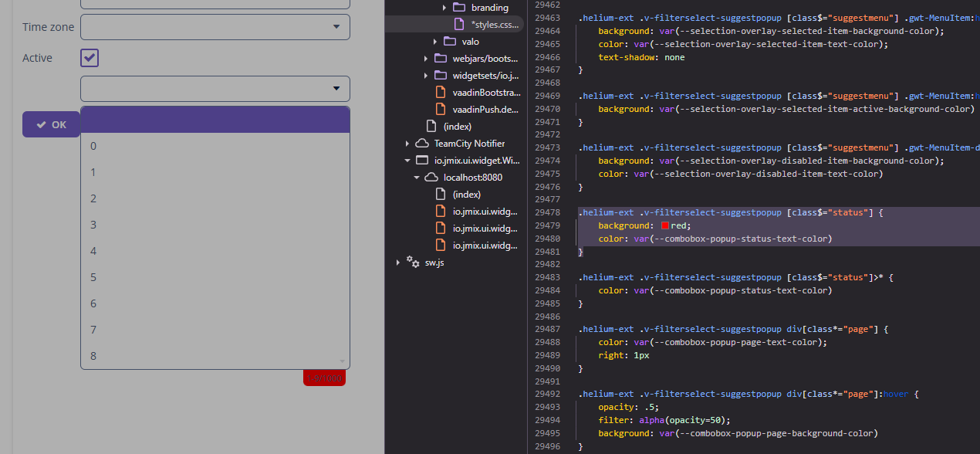Screen dimensions: 980x454
Task: Expand the sw.js service worker node
Action: (398, 263)
